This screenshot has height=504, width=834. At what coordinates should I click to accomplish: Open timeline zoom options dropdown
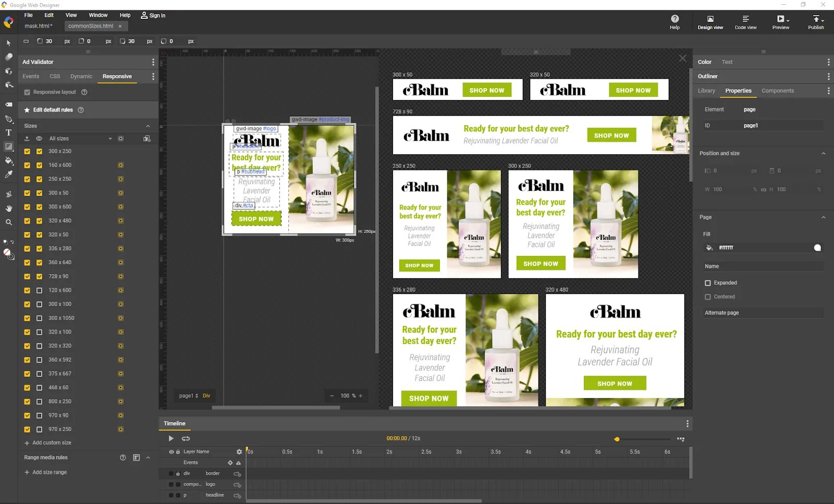(x=680, y=439)
